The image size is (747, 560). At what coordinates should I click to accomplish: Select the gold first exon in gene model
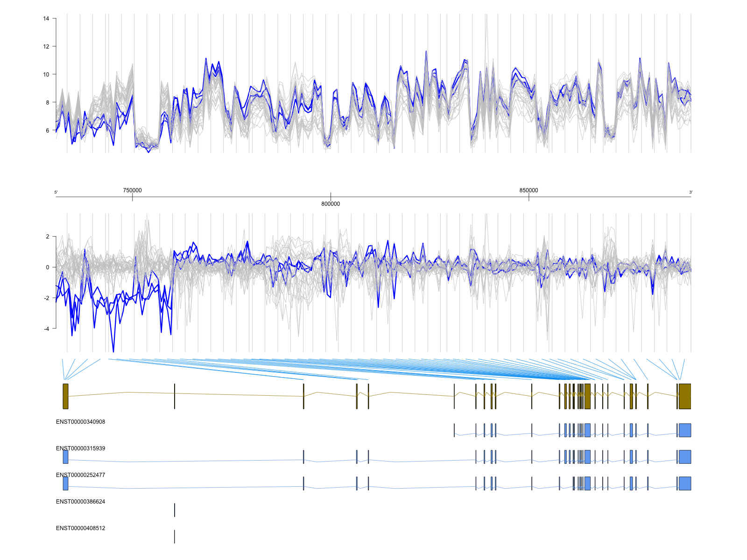click(x=66, y=396)
